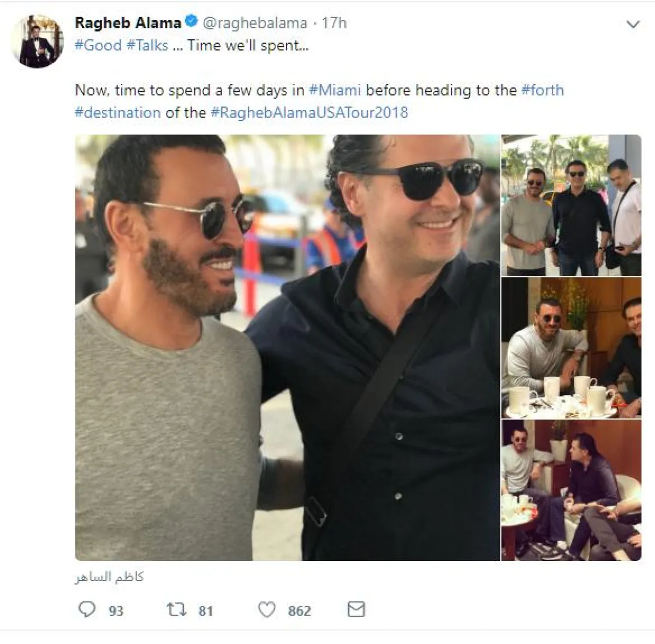View the bottom-right seated conversation photo

[x=571, y=490]
